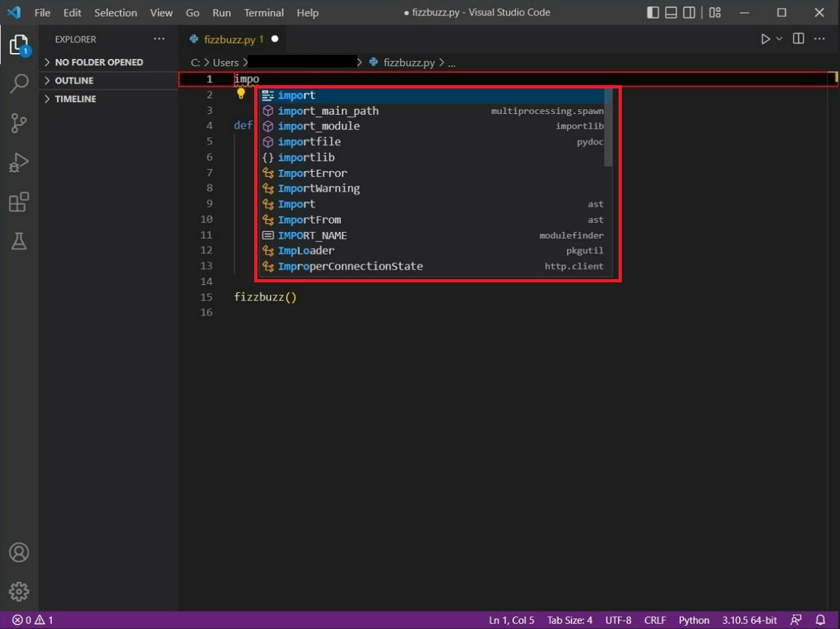840x629 pixels.
Task: Change Tab Size: 4 setting
Action: 570,620
